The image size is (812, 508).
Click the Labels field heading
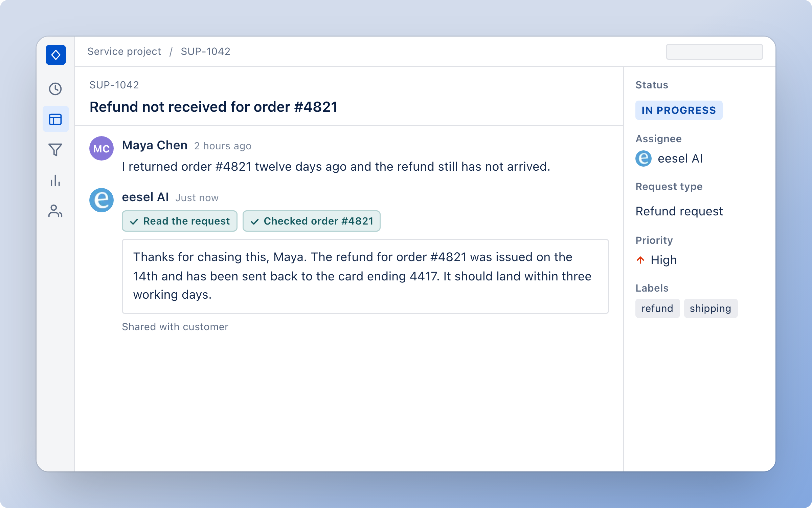[x=652, y=288]
